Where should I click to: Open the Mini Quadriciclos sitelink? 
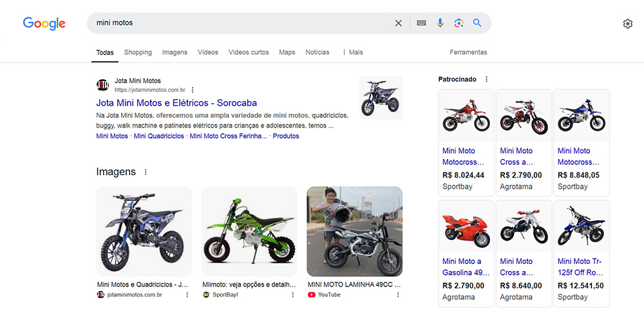coord(159,136)
